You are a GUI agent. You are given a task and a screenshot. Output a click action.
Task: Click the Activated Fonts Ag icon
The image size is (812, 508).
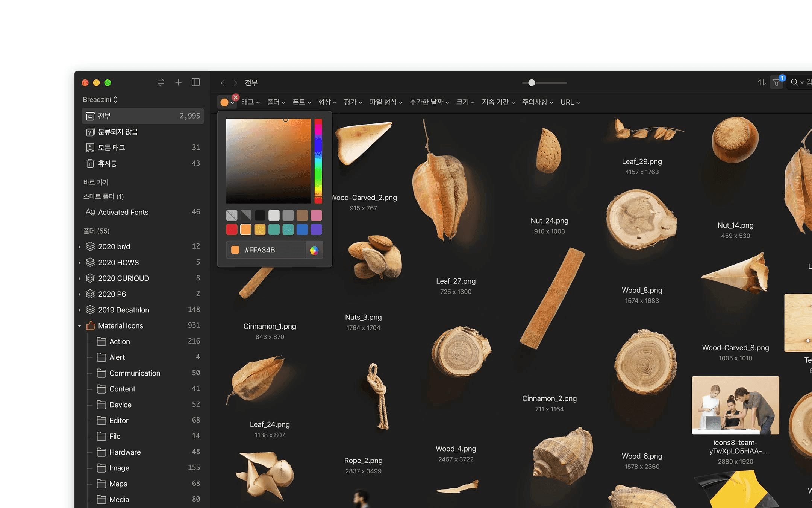(x=90, y=212)
